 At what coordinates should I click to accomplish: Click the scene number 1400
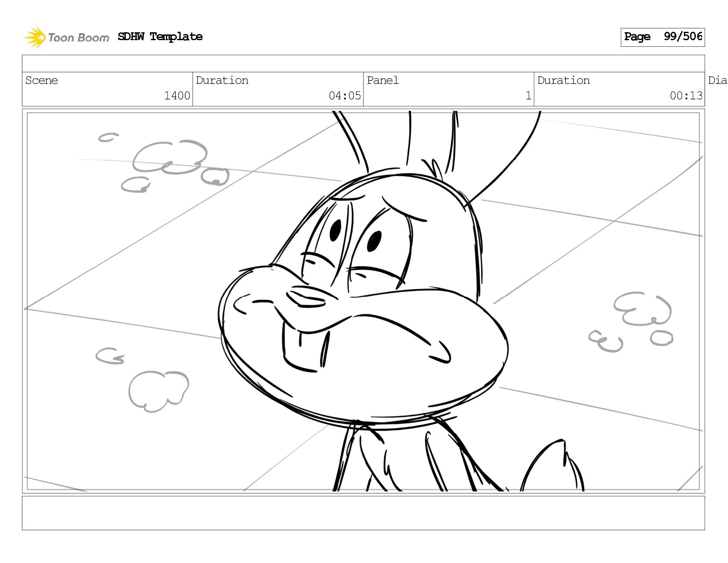coord(177,96)
